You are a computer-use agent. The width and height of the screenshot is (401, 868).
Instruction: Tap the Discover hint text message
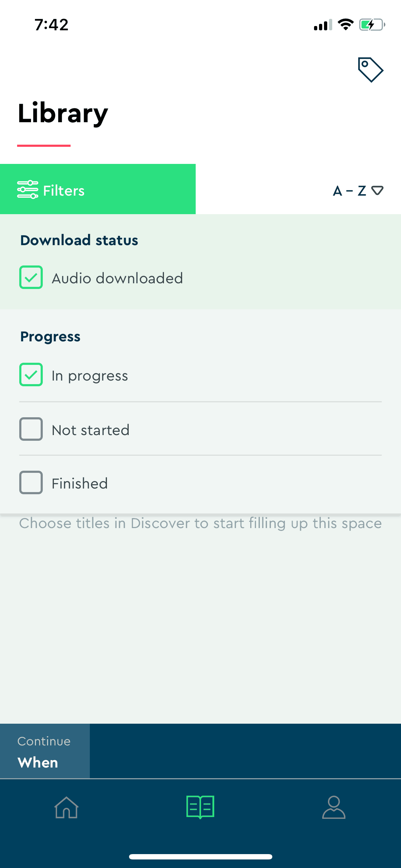(200, 523)
